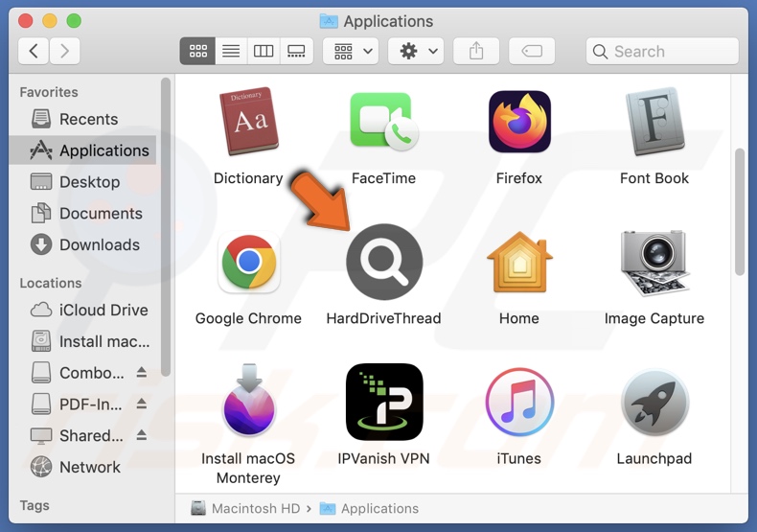Eject the Shared... item
This screenshot has width=757, height=532.
tap(142, 435)
